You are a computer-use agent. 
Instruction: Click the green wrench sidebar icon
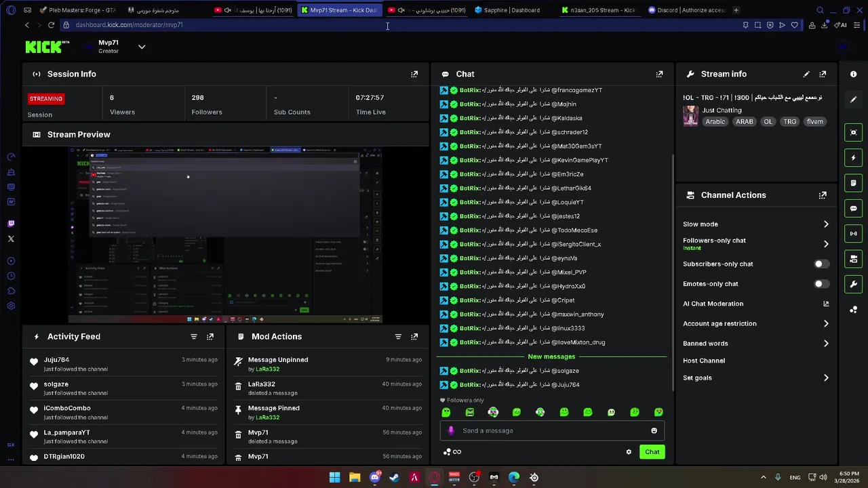(x=854, y=284)
